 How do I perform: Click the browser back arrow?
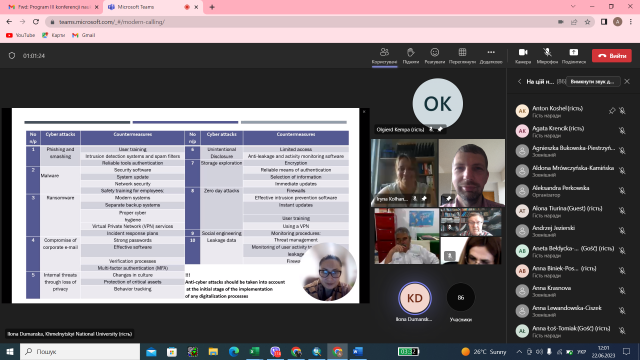click(x=9, y=22)
